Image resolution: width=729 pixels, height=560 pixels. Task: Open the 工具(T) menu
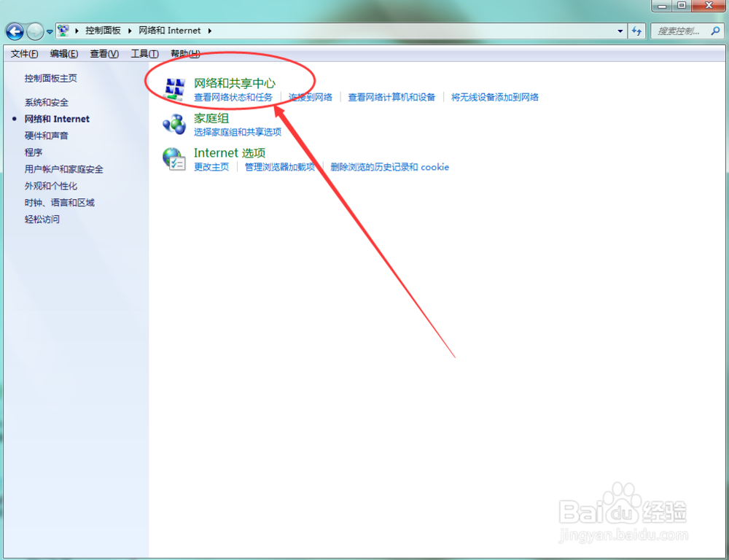[144, 54]
